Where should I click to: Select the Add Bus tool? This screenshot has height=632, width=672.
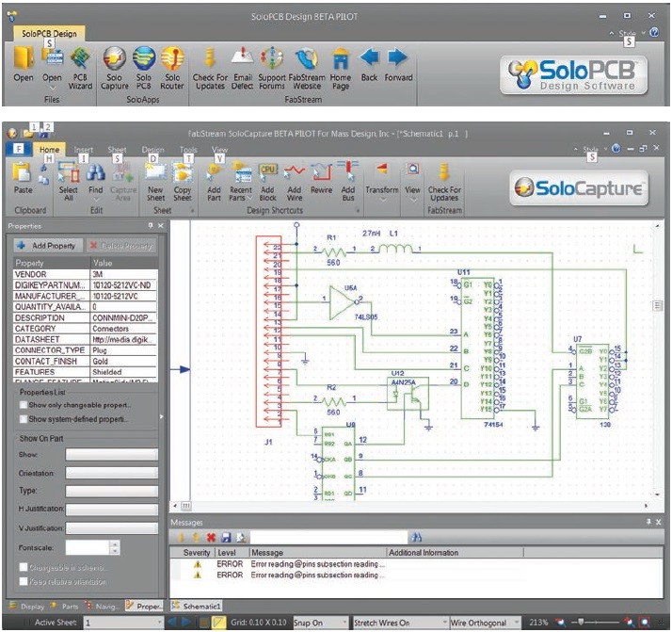click(348, 182)
